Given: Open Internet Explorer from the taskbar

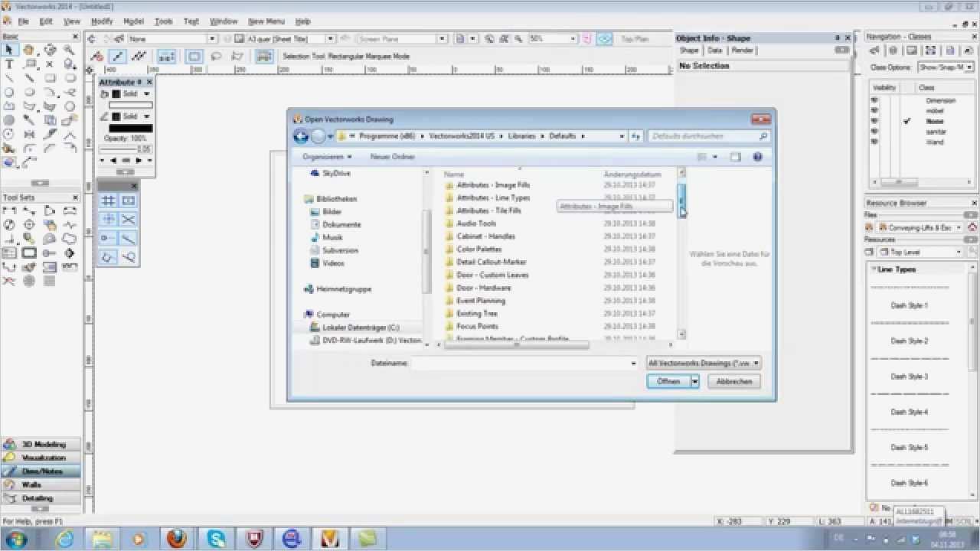Looking at the screenshot, I should tap(64, 538).
